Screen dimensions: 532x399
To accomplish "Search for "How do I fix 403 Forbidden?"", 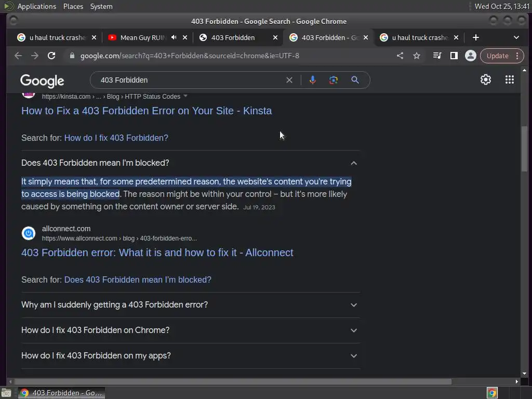I will click(x=116, y=138).
